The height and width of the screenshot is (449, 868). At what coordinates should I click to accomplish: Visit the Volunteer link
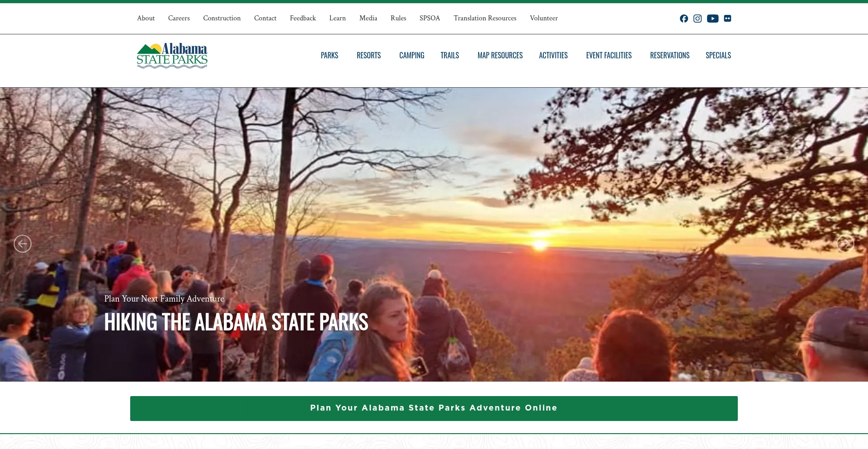click(544, 18)
